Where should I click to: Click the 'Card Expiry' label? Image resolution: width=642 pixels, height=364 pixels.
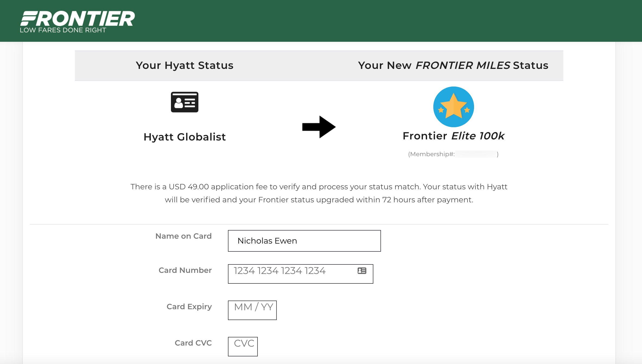pos(189,306)
